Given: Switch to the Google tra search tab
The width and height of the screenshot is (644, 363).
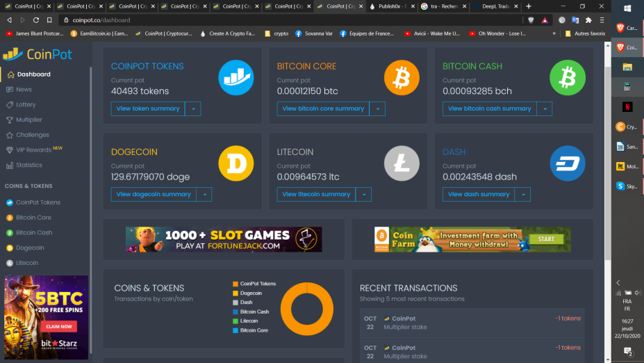Looking at the screenshot, I should click(444, 6).
